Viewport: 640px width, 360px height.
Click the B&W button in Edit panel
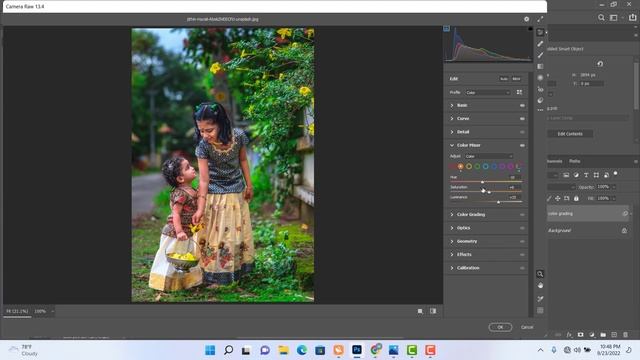pos(516,79)
